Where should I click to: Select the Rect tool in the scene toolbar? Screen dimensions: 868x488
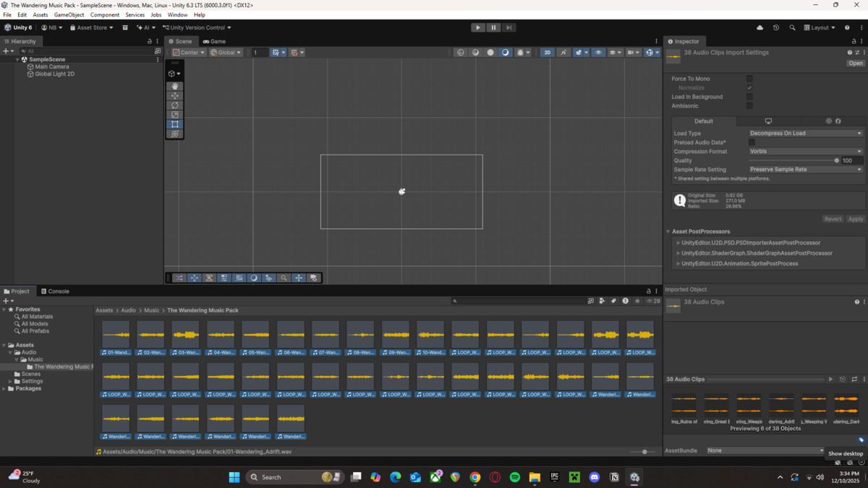pyautogui.click(x=174, y=124)
